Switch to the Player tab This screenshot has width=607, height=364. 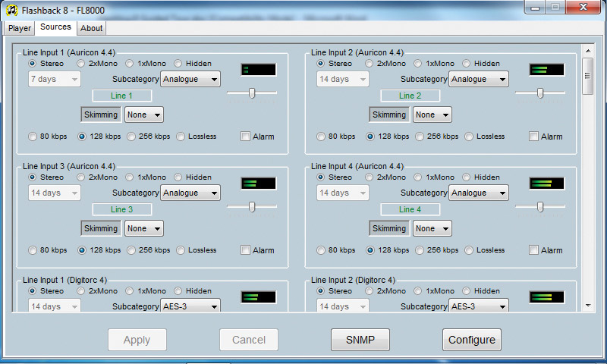[x=20, y=28]
